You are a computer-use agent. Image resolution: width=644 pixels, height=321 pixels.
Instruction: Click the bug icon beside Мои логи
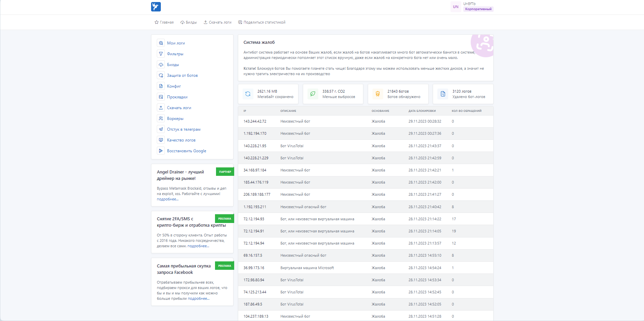point(161,43)
